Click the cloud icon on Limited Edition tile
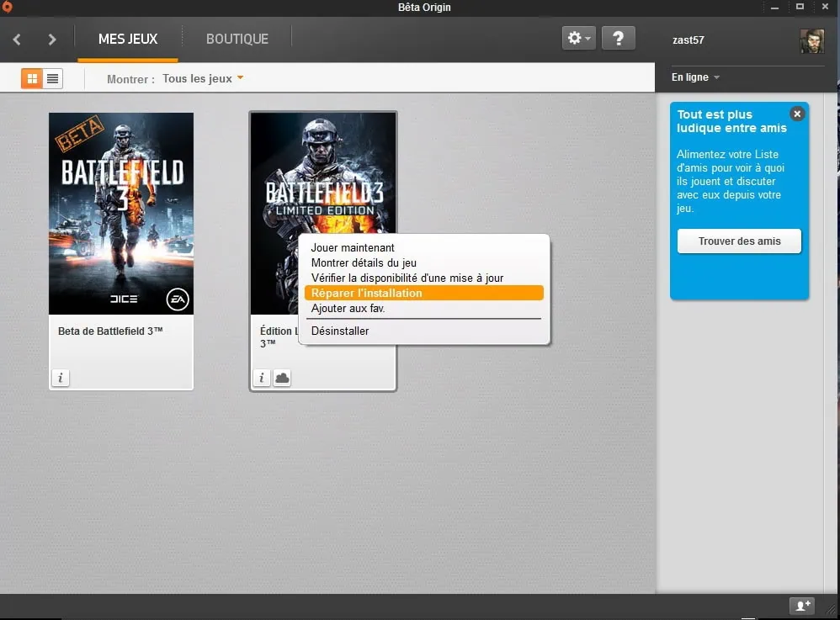This screenshot has height=620, width=840. 282,378
